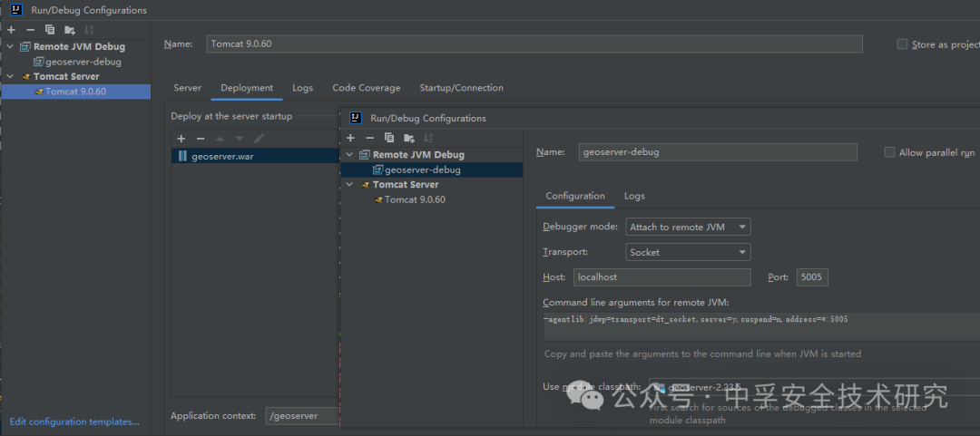
Task: Move into new folder icon in front dialog
Action: 408,138
